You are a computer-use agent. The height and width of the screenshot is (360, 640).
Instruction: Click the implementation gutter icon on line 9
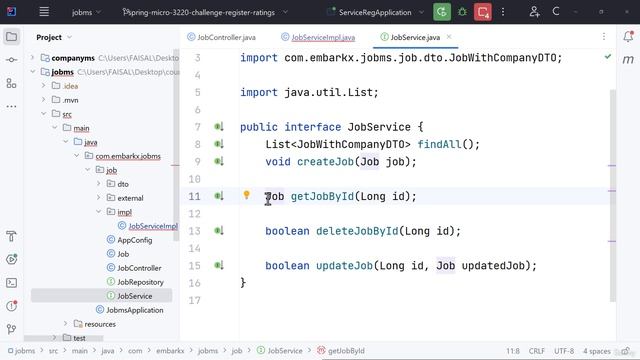219,162
